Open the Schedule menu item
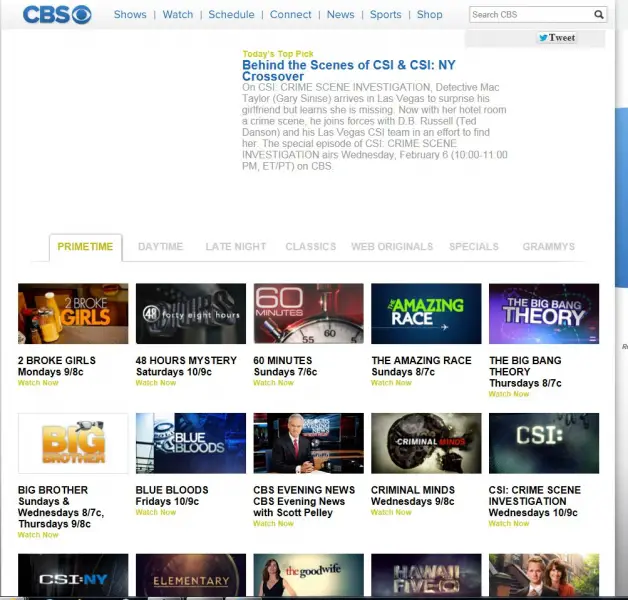The height and width of the screenshot is (600, 628). tap(231, 14)
